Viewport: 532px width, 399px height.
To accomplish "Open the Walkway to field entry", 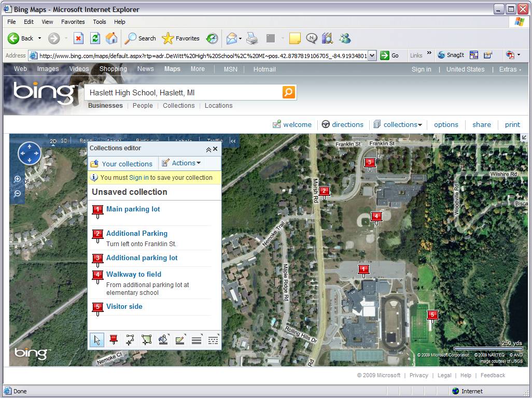I will pos(134,274).
